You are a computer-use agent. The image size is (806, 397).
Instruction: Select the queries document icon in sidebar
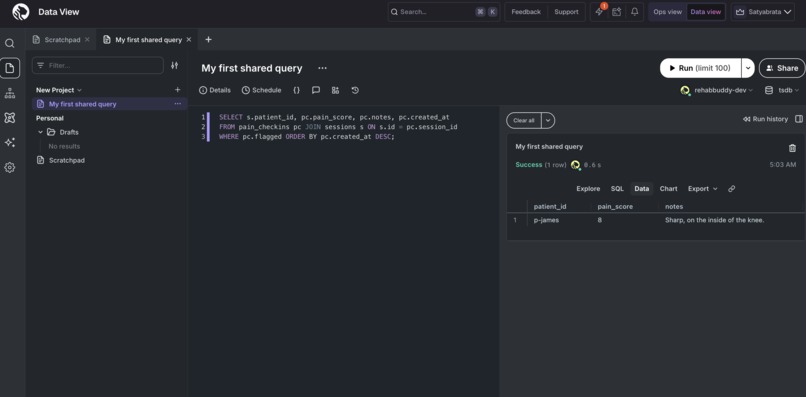click(x=10, y=68)
